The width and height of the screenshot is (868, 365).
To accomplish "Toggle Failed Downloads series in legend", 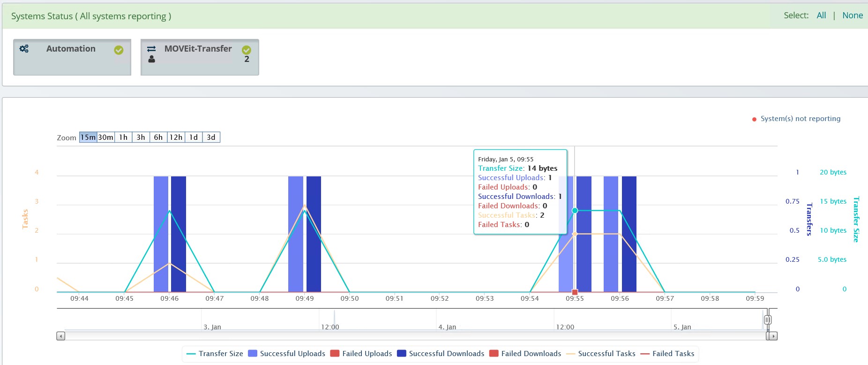I will pos(525,354).
